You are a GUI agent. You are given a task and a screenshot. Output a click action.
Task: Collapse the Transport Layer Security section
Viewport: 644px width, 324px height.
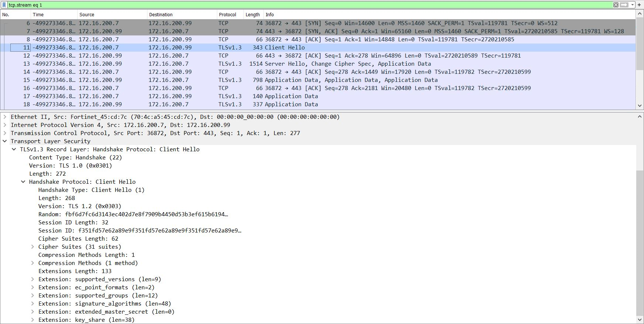pos(5,141)
